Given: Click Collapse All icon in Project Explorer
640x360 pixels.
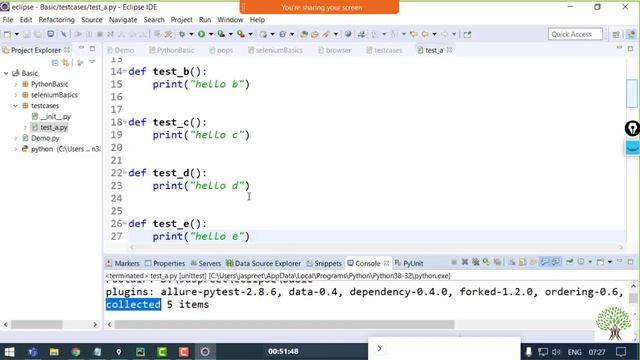Looking at the screenshot, I should tap(55, 62).
